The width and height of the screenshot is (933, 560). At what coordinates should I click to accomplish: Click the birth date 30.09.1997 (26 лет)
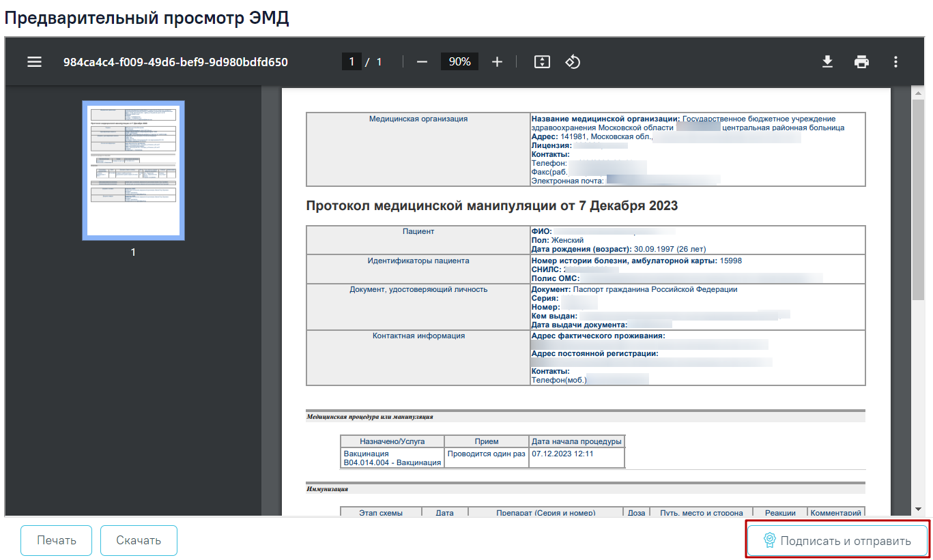pyautogui.click(x=670, y=249)
